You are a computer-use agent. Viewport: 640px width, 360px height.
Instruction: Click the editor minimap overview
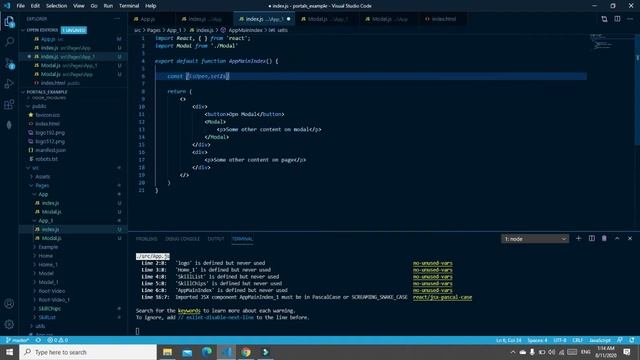tap(612, 42)
